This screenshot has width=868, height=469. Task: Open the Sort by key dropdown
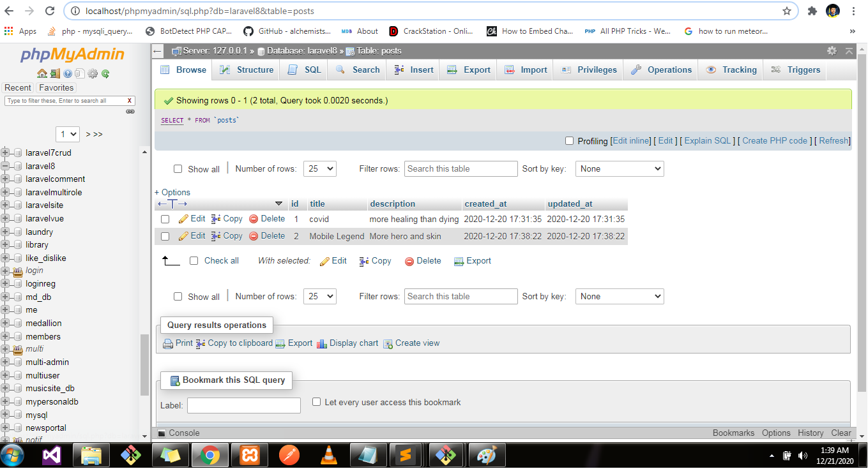point(619,168)
